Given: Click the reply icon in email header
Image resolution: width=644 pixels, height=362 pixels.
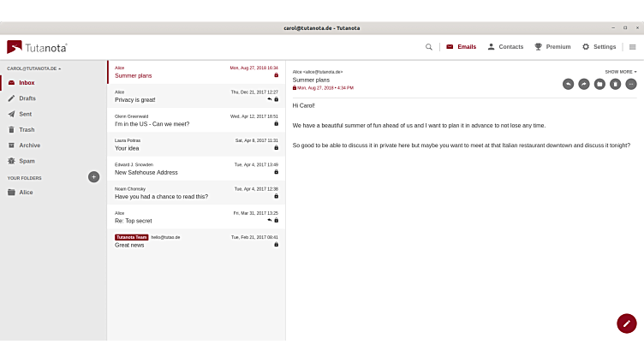Looking at the screenshot, I should click(568, 84).
